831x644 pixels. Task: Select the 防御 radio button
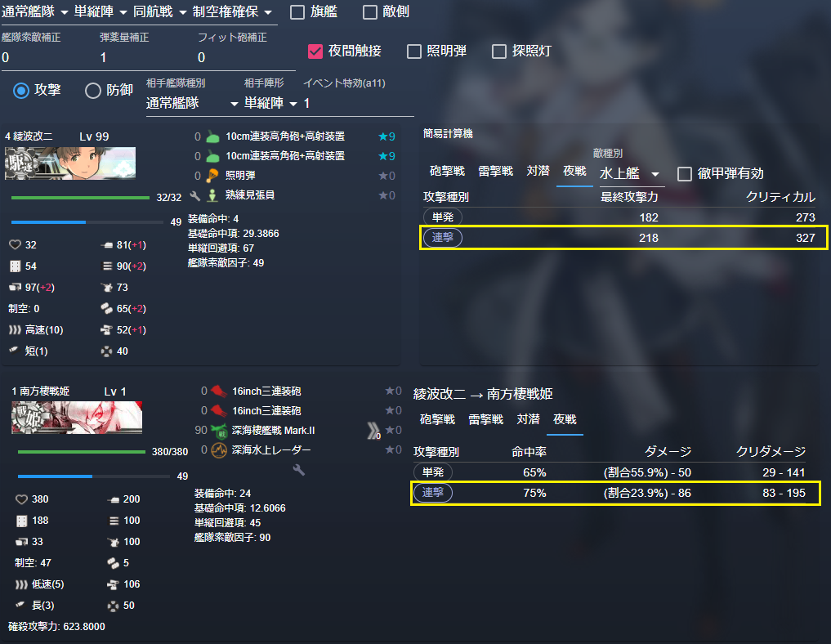tap(93, 91)
